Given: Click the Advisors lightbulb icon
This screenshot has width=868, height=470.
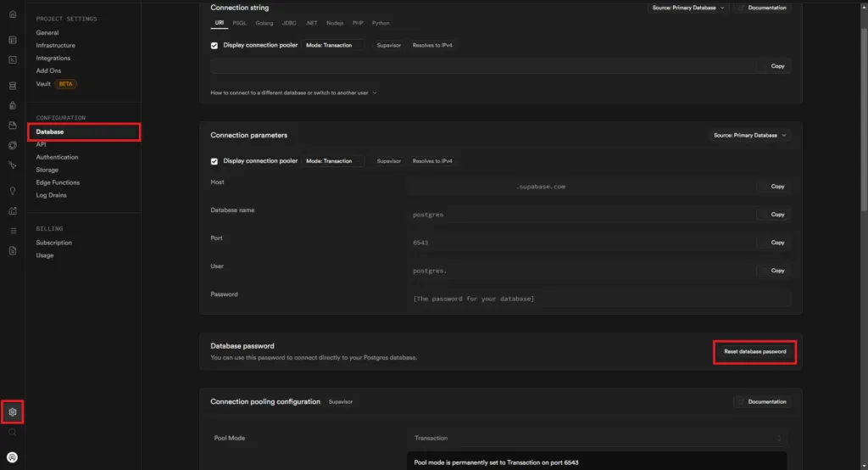Looking at the screenshot, I should click(x=13, y=191).
